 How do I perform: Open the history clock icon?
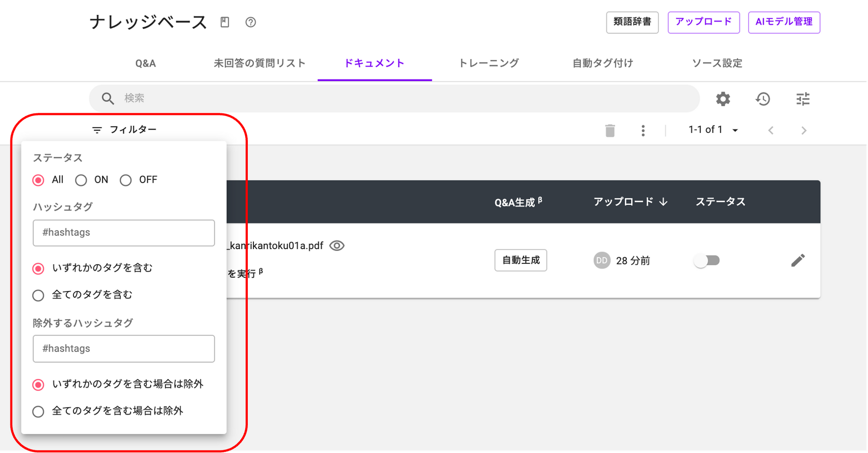click(x=763, y=99)
